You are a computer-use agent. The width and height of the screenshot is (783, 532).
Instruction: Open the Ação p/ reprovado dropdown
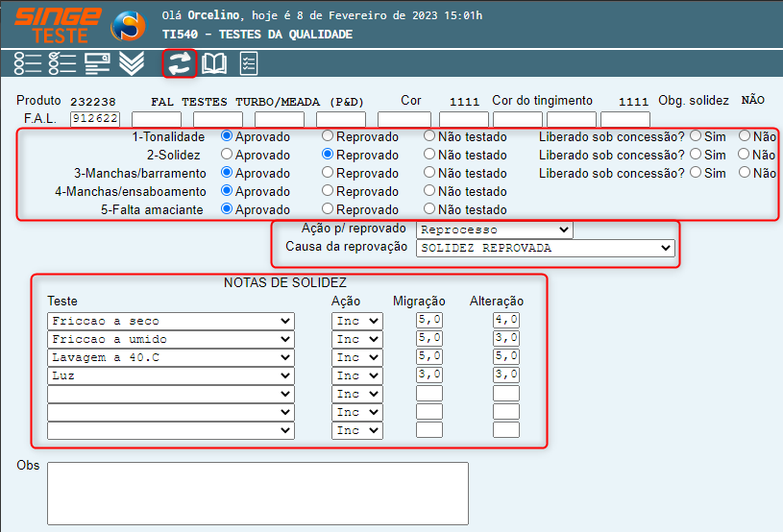click(x=494, y=230)
